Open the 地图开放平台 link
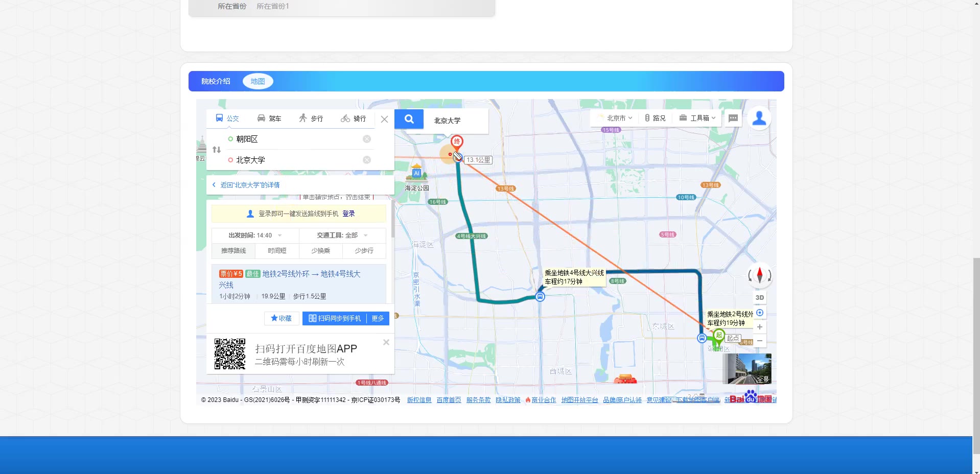Viewport: 980px width, 474px height. click(579, 400)
